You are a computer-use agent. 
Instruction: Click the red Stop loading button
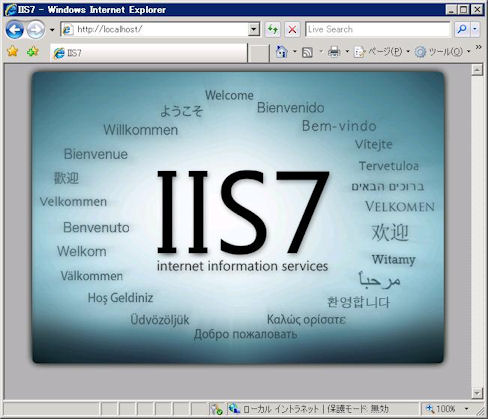(x=292, y=29)
